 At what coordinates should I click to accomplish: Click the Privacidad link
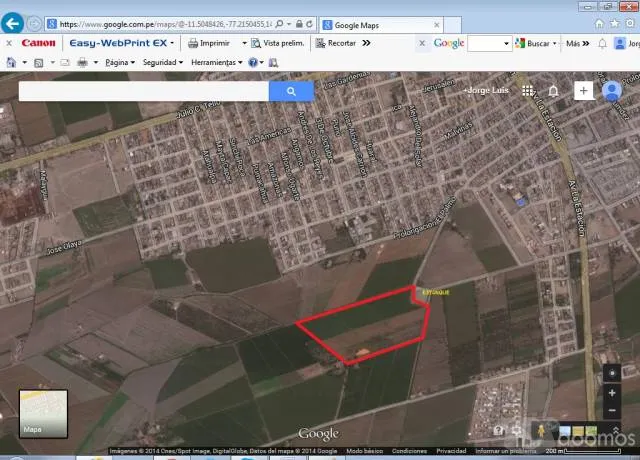click(x=451, y=451)
